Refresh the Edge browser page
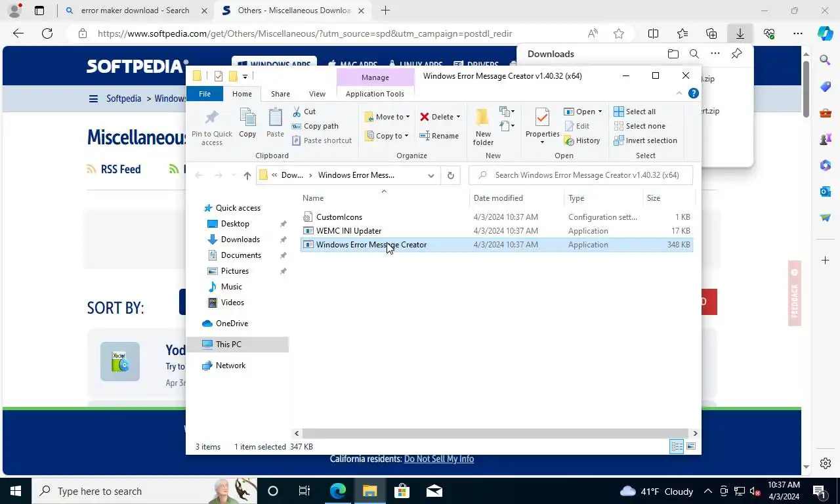Viewport: 840px width, 504px height. pyautogui.click(x=47, y=33)
